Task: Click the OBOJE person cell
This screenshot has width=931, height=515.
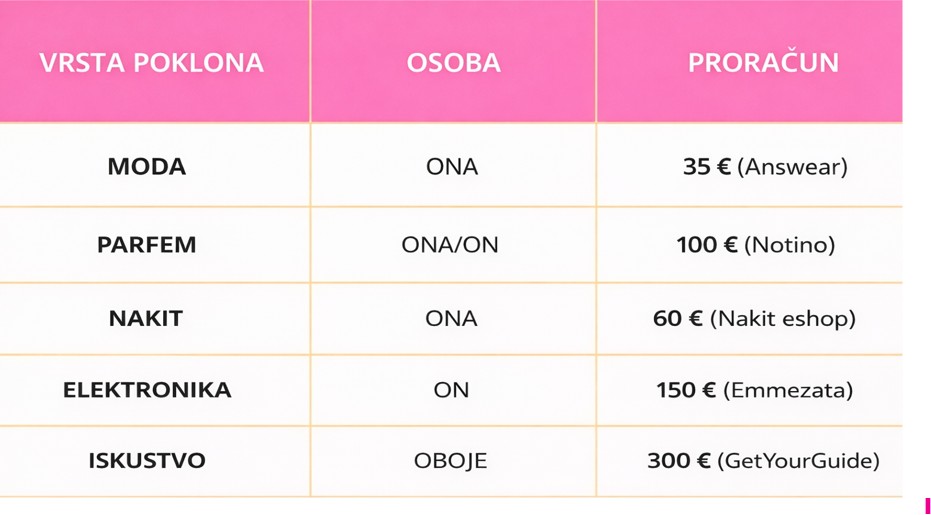Action: 450,460
